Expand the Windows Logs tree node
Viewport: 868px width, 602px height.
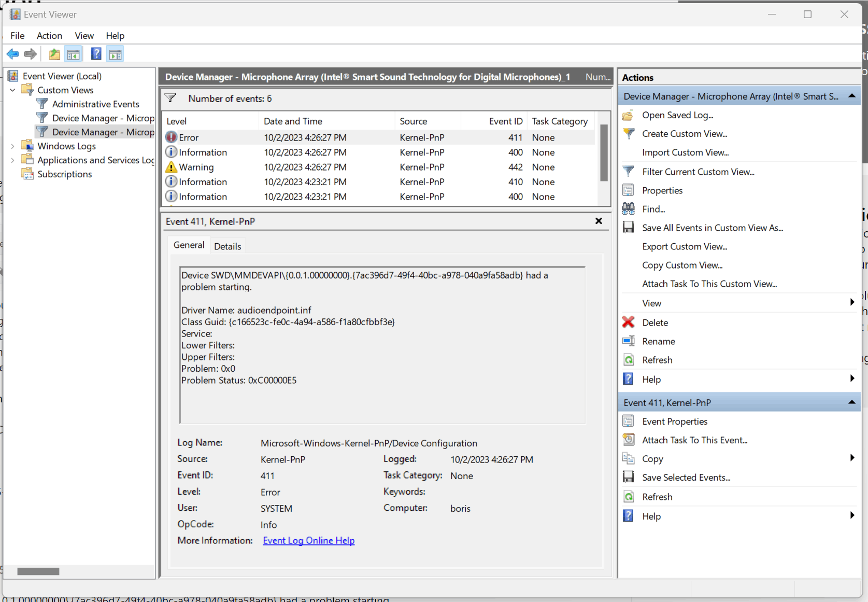tap(12, 146)
